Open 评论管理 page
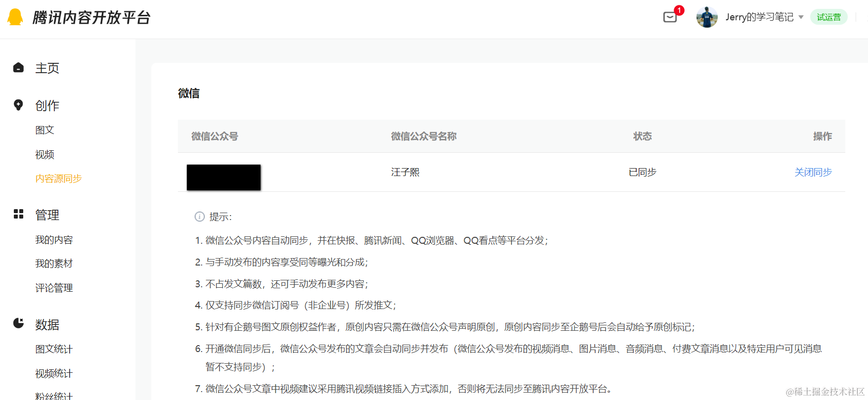Image resolution: width=868 pixels, height=400 pixels. (x=54, y=288)
